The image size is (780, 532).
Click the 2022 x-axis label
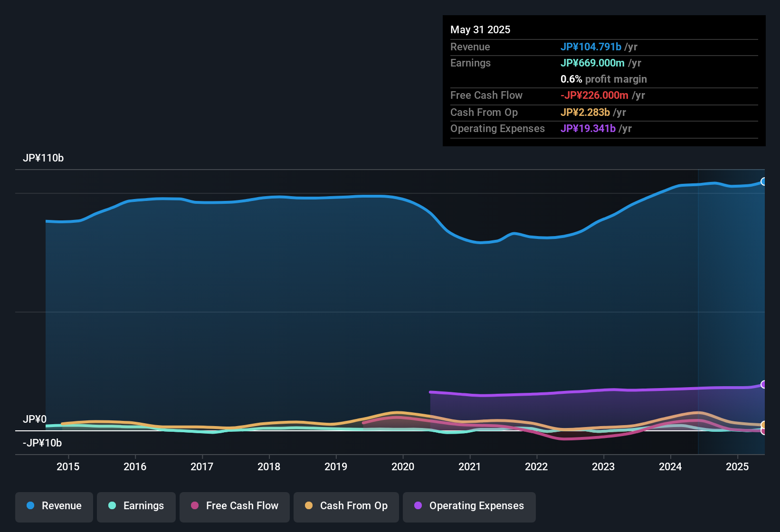click(536, 466)
